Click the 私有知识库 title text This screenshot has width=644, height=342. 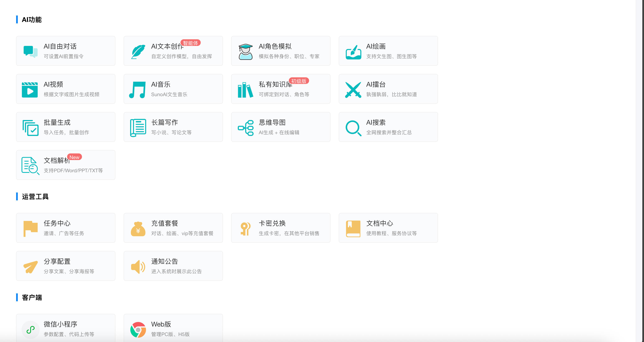tap(275, 85)
